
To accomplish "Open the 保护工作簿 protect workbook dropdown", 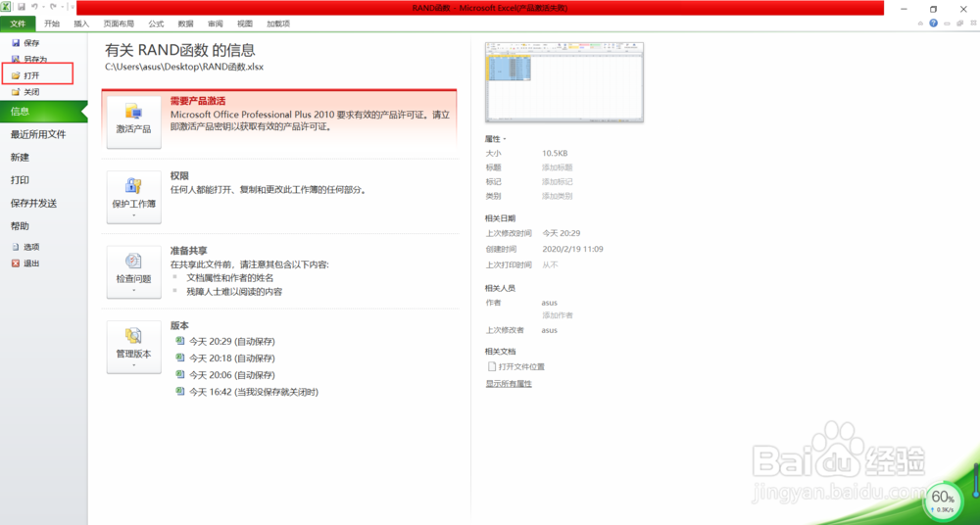I will [x=133, y=197].
